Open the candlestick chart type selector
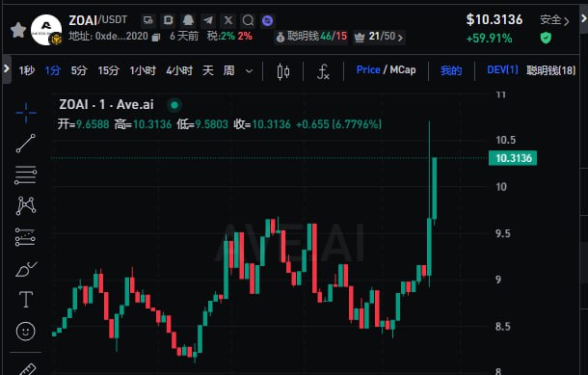The height and width of the screenshot is (375, 588). coord(283,71)
